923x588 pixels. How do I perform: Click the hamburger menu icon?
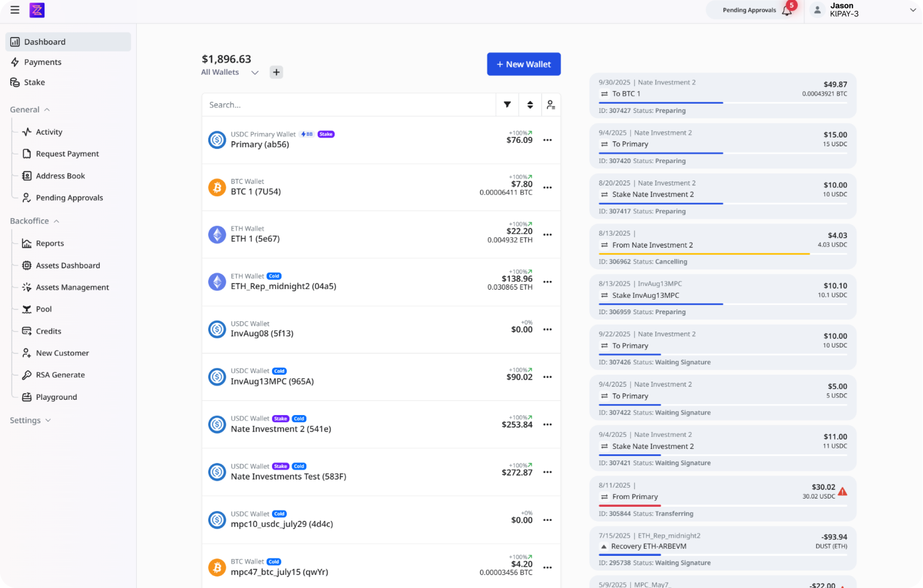[x=15, y=10]
